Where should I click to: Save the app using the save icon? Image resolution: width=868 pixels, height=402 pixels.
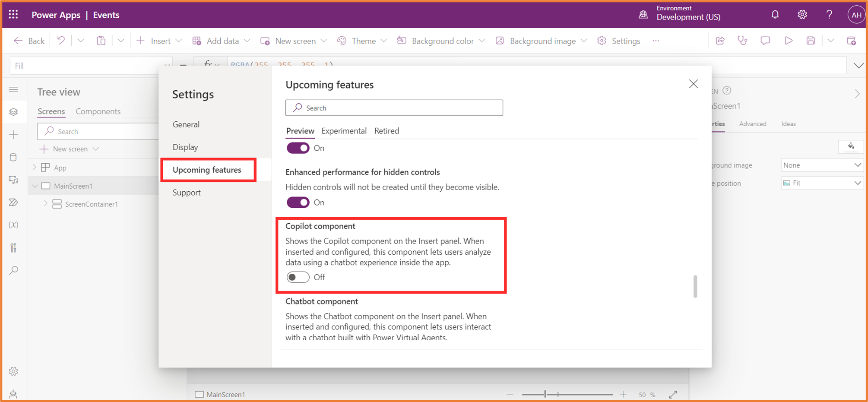tap(811, 40)
